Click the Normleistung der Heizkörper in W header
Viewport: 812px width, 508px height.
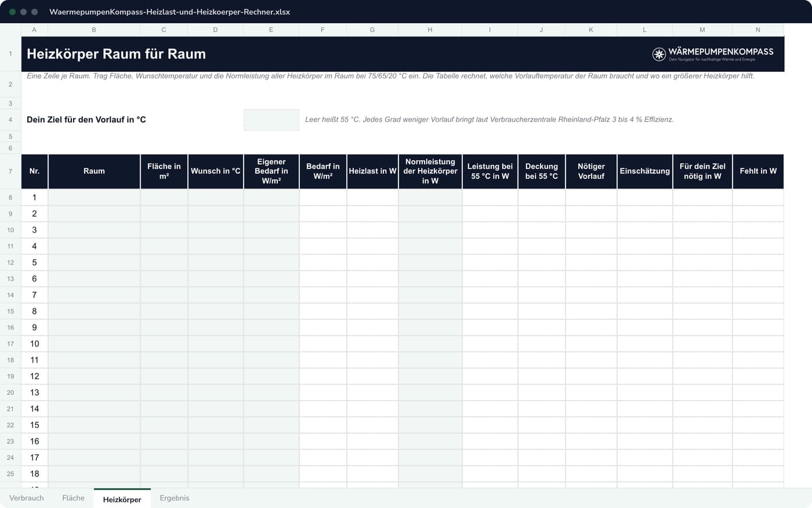coord(430,171)
